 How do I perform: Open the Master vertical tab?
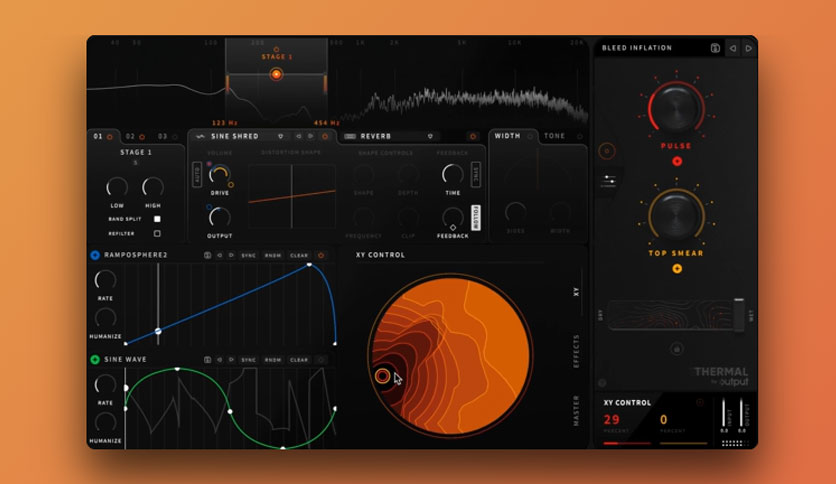(576, 410)
